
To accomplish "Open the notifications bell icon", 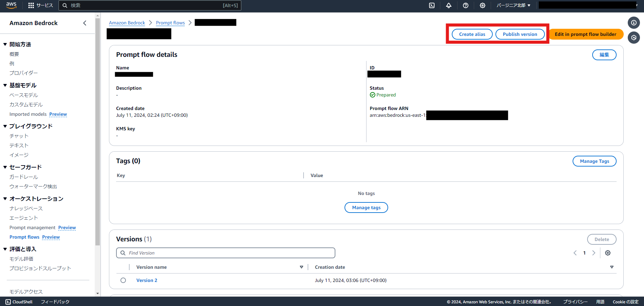I will 449,5.
